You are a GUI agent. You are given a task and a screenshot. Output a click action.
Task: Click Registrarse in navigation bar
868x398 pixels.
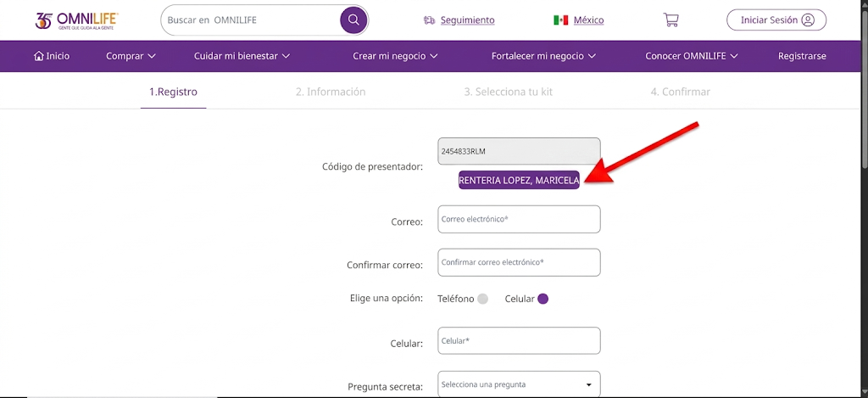[x=802, y=56]
